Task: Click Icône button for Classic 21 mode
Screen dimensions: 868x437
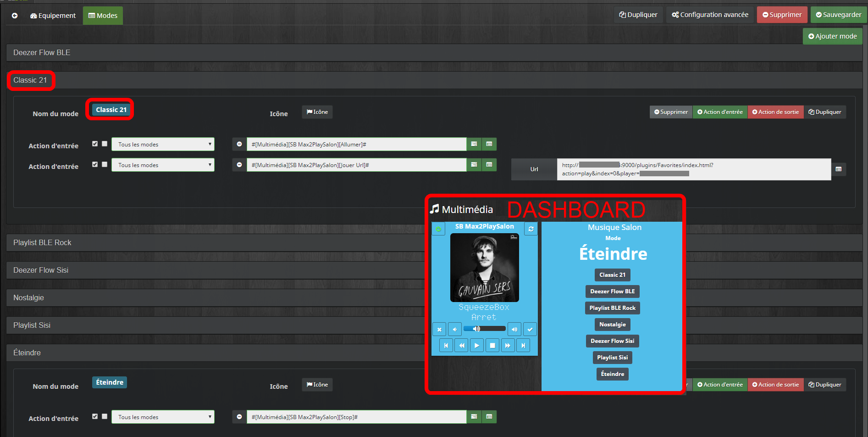Action: coord(317,112)
